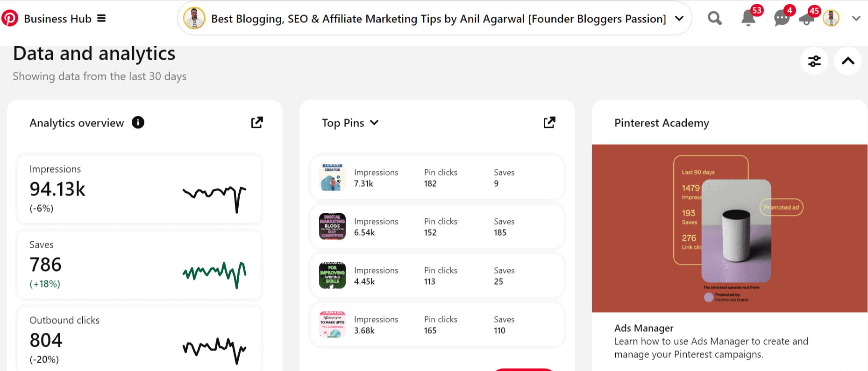The height and width of the screenshot is (371, 868).
Task: Click the info icon next to Analytics overview
Action: [137, 122]
